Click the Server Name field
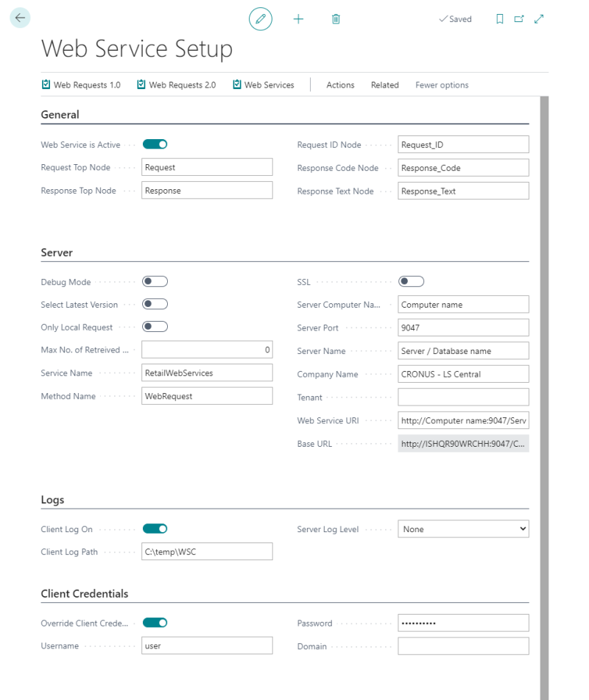 click(x=464, y=350)
